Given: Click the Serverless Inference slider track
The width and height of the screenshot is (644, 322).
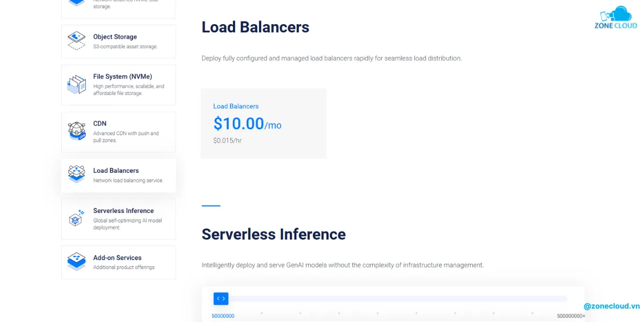Looking at the screenshot, I should (390, 299).
